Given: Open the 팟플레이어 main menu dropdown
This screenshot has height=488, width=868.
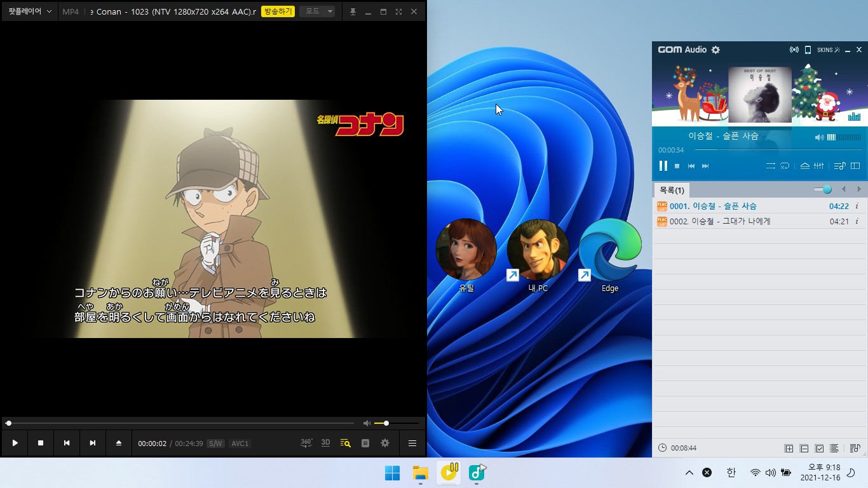Looking at the screenshot, I should (x=30, y=11).
